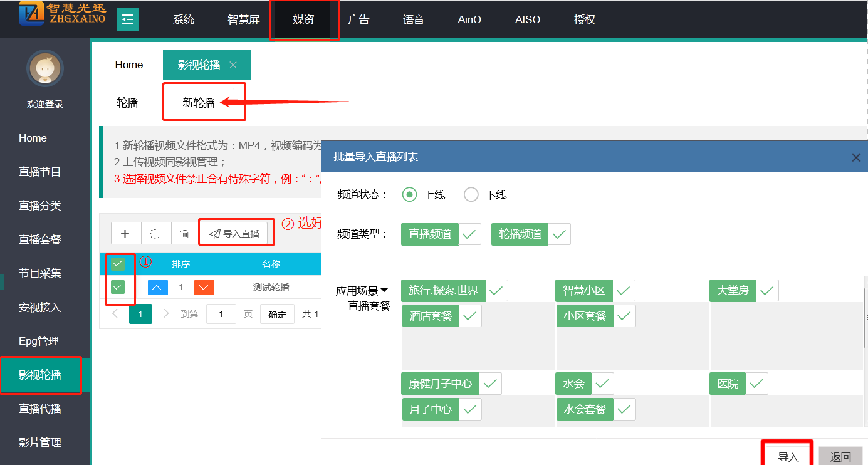Click the blue move-up arrow icon
The image size is (868, 465).
[x=158, y=287]
